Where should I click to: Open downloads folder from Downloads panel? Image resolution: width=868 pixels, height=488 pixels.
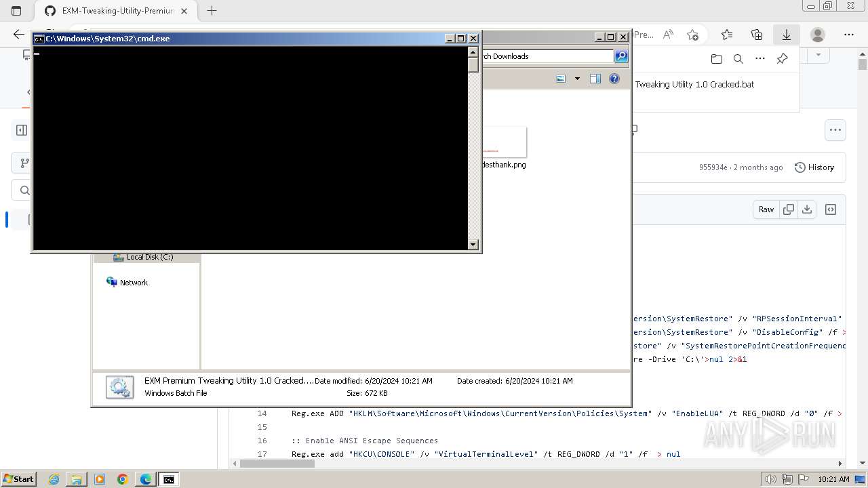(717, 59)
